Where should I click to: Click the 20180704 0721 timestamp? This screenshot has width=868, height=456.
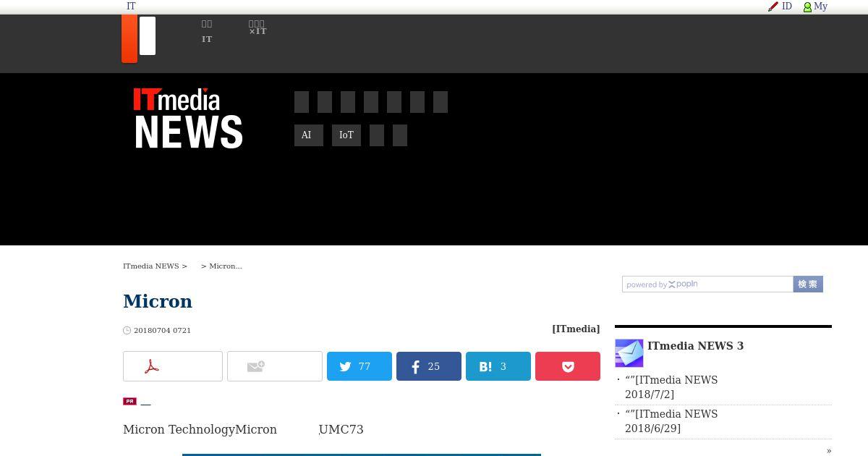(162, 330)
